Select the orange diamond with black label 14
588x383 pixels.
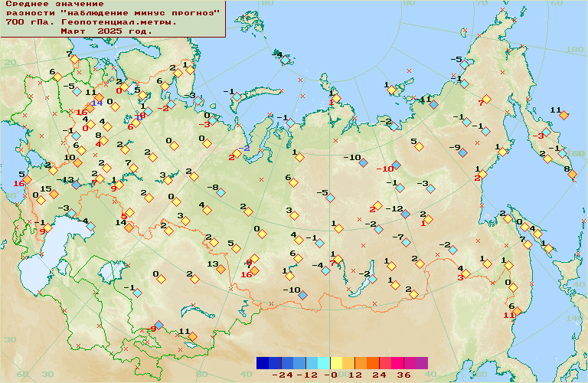pyautogui.click(x=129, y=228)
